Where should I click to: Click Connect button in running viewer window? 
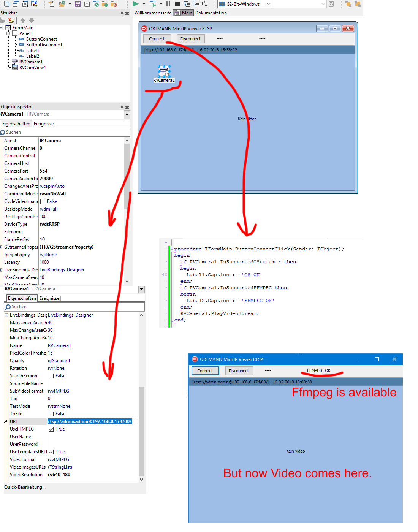click(x=205, y=371)
